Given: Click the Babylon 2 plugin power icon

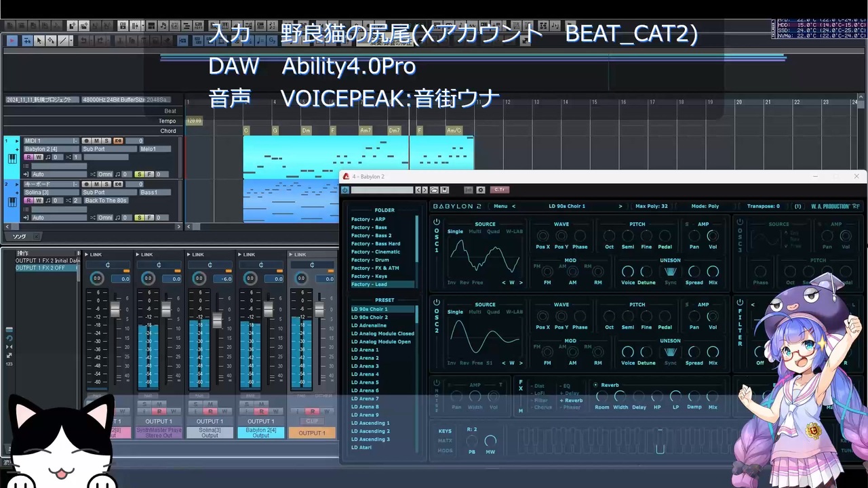Looking at the screenshot, I should [345, 190].
